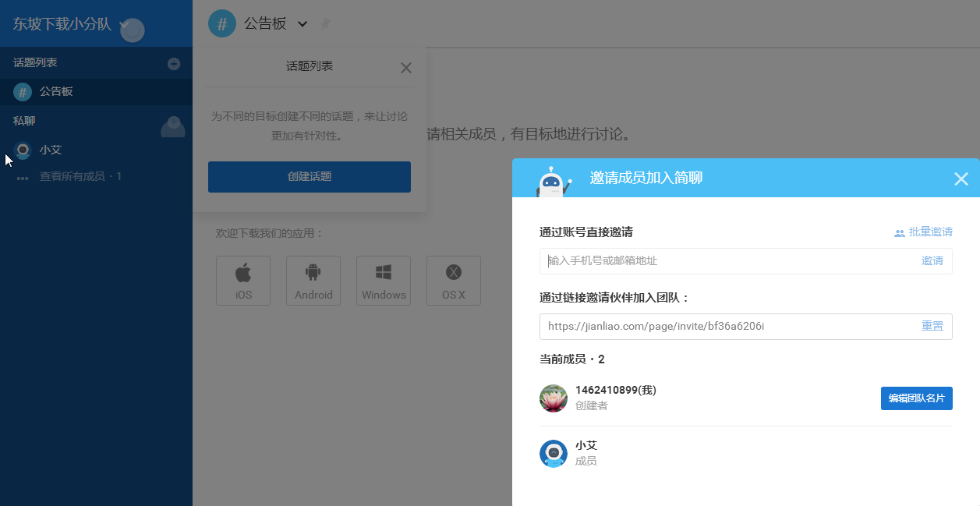
Task: Close the 话题列表 popup
Action: tap(406, 68)
